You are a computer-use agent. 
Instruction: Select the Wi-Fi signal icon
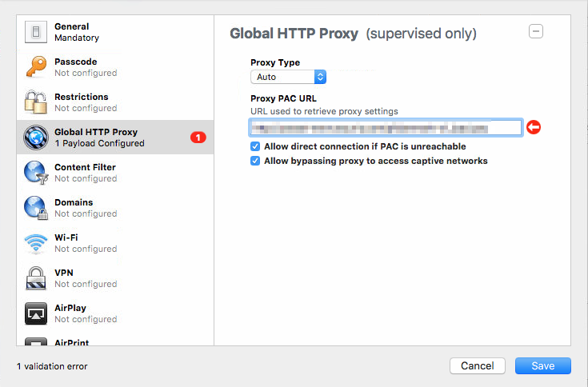coord(36,243)
